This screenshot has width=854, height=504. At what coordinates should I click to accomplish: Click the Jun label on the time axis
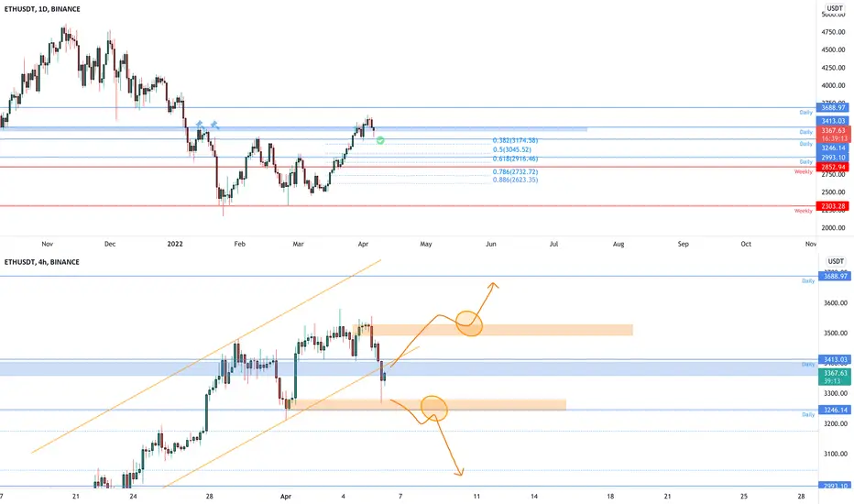click(491, 244)
